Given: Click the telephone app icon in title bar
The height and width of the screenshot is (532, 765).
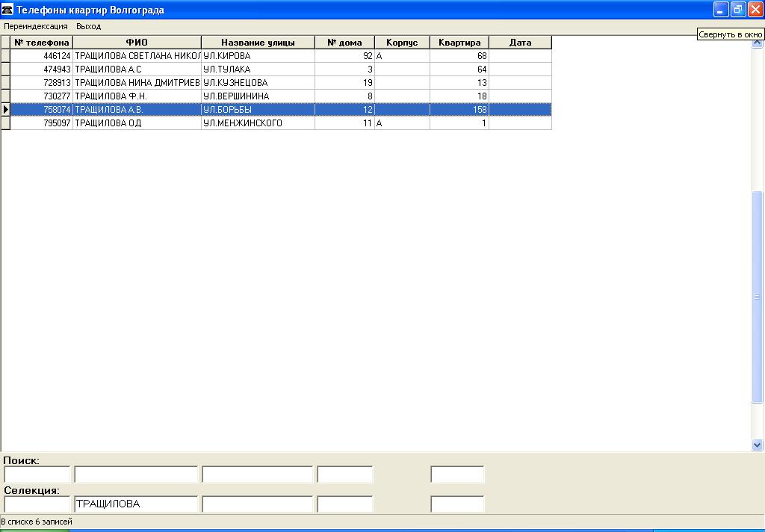Looking at the screenshot, I should click(8, 10).
